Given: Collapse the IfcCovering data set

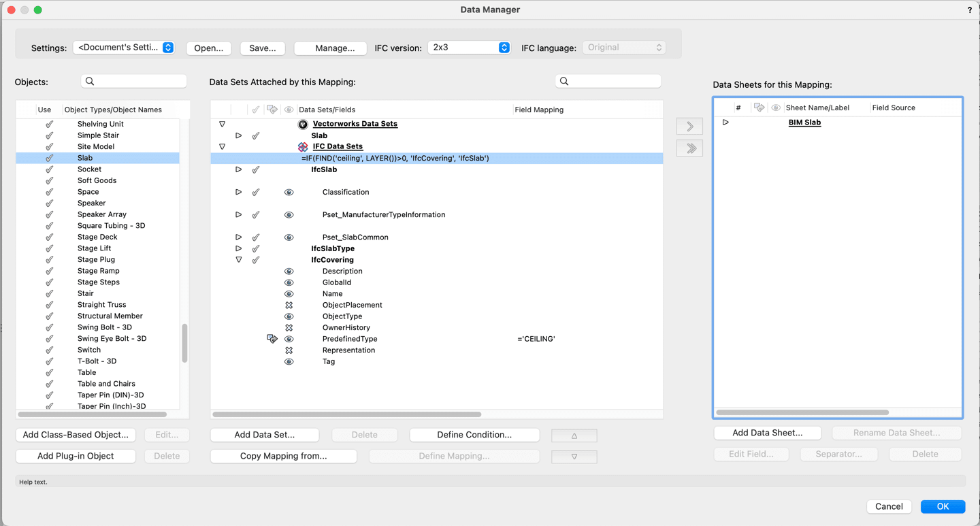Looking at the screenshot, I should point(238,260).
